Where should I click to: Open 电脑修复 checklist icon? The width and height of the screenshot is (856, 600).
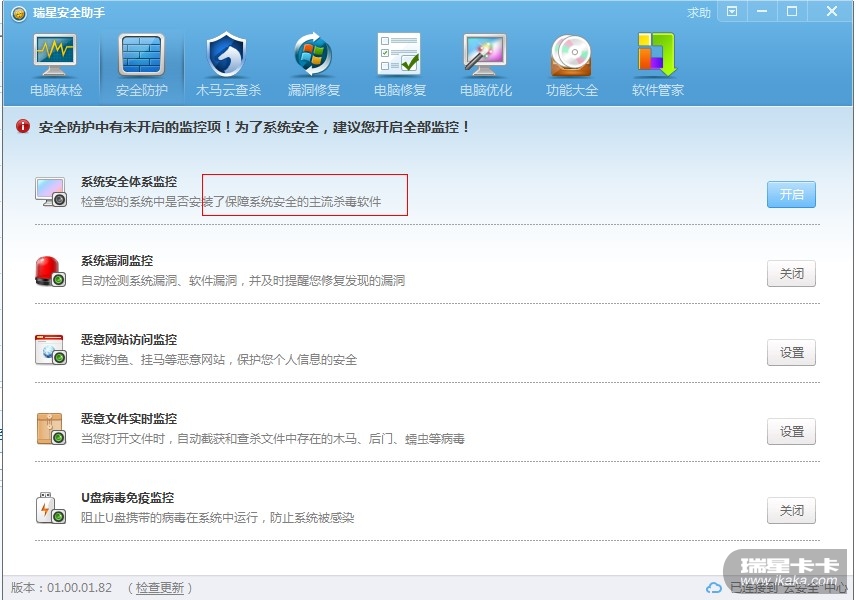[399, 54]
